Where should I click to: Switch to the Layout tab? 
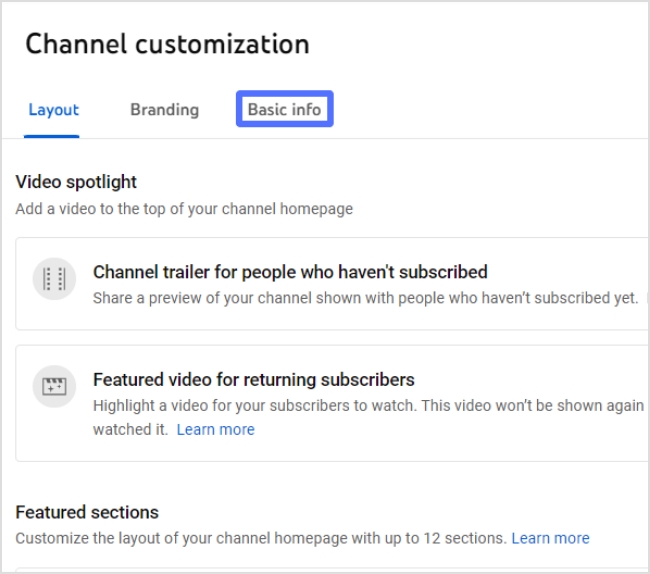pyautogui.click(x=53, y=110)
